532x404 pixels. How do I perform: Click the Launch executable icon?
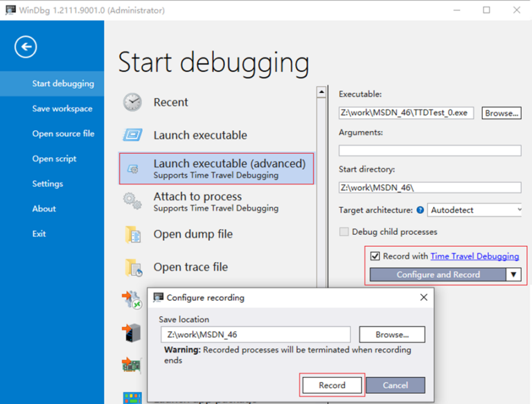(132, 135)
